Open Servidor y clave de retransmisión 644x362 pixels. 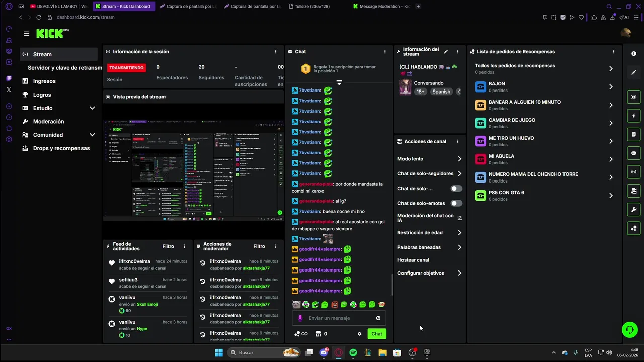[x=64, y=68]
